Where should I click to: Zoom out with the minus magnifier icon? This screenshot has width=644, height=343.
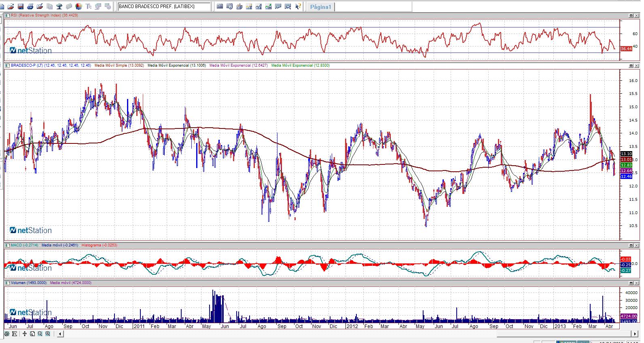coord(40,334)
